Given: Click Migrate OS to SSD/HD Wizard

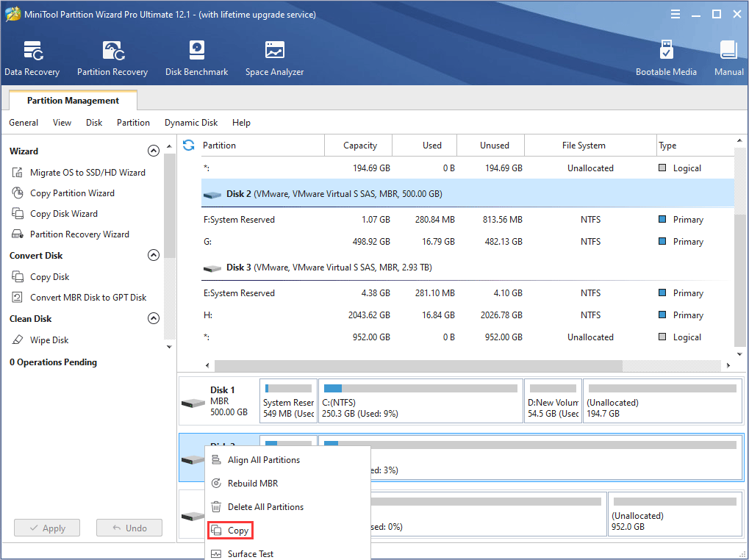Looking at the screenshot, I should [87, 173].
